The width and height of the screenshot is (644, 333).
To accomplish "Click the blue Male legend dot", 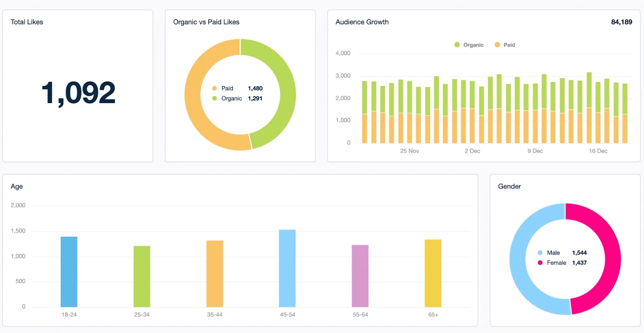I will click(x=540, y=253).
